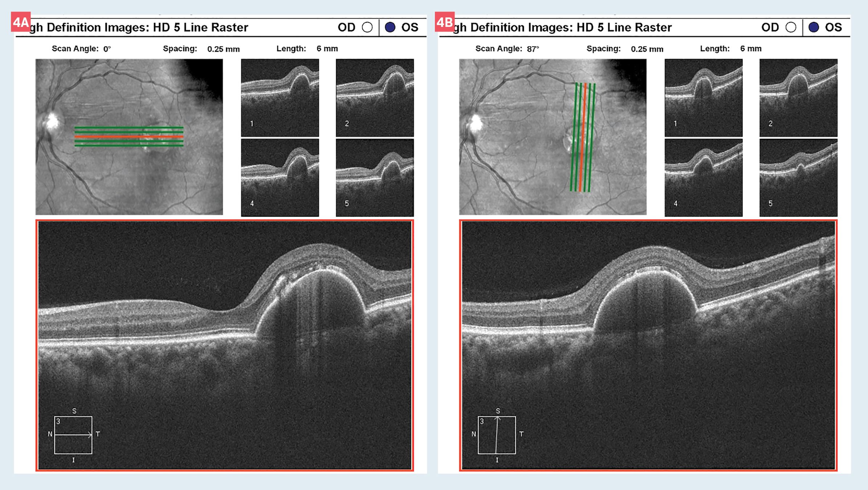The height and width of the screenshot is (490, 868).
Task: Open scan thumbnail 4 in panel 4A
Action: tap(280, 178)
